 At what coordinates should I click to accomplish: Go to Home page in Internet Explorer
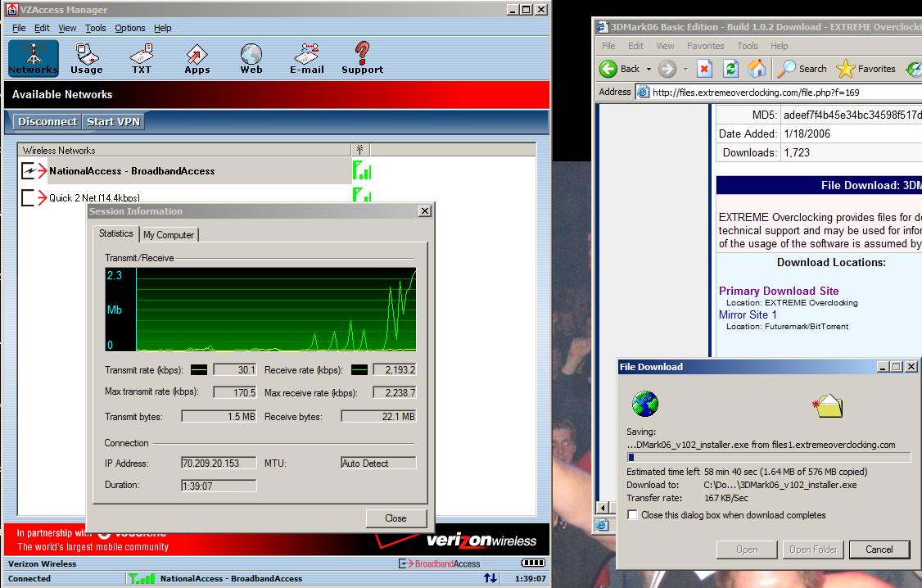[757, 69]
